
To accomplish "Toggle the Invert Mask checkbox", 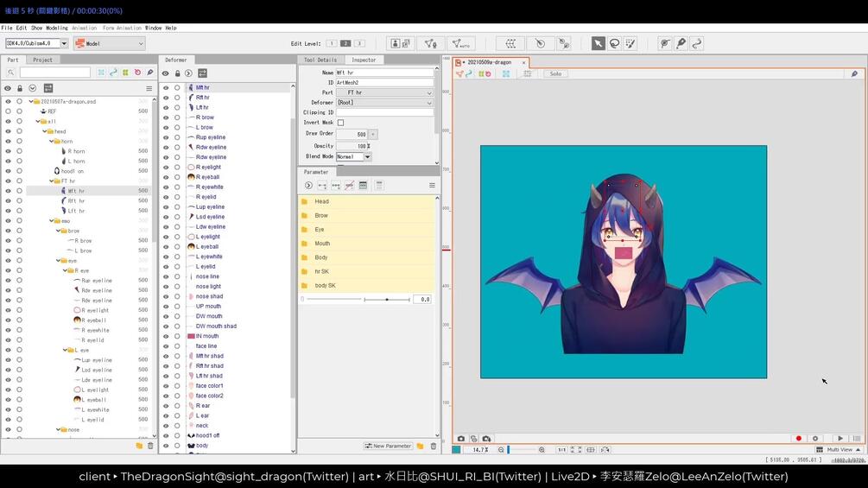I will [340, 123].
